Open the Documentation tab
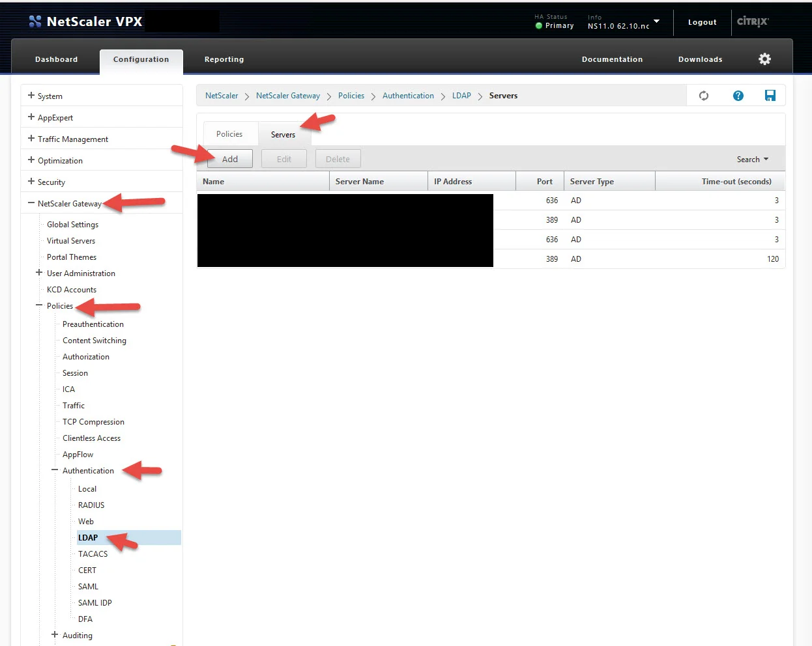Screen dimensions: 812x646 tap(612, 59)
